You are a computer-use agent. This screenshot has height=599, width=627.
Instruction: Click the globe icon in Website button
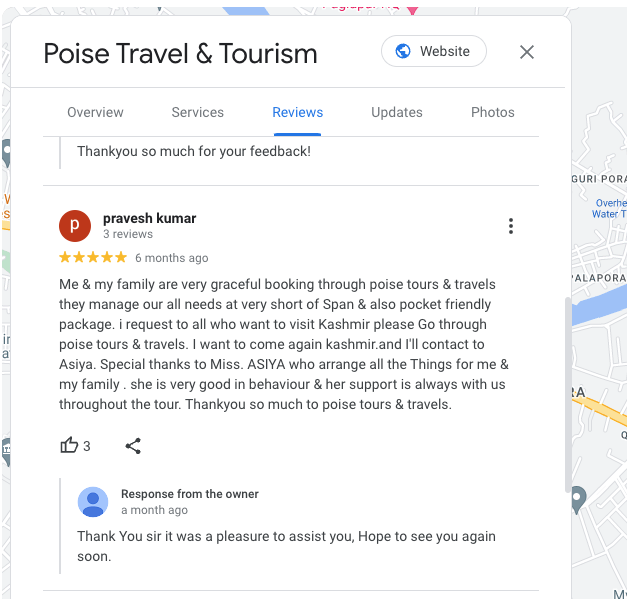(403, 51)
